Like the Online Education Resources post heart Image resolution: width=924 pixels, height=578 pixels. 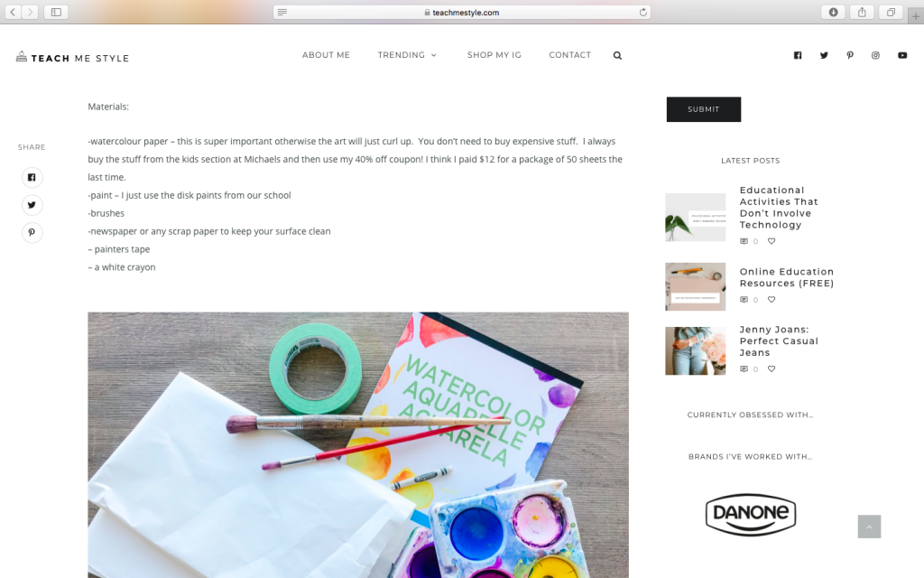pos(772,300)
